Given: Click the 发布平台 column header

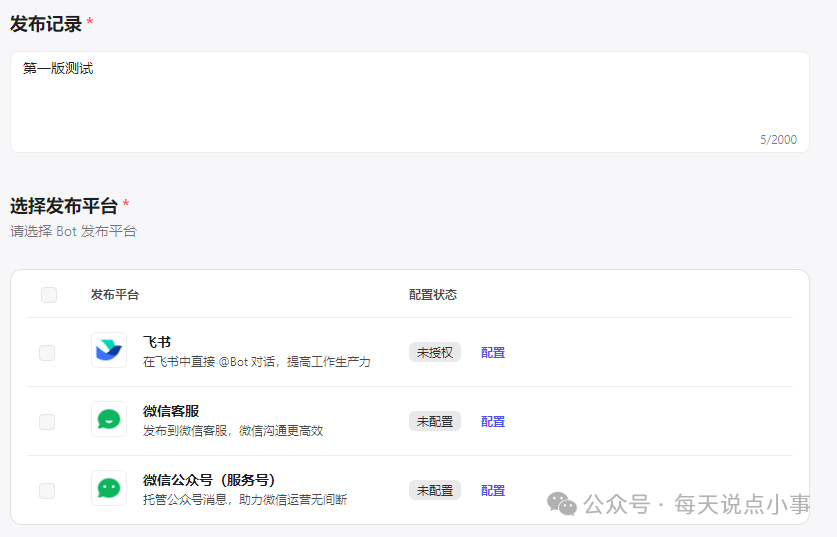Looking at the screenshot, I should point(115,295).
